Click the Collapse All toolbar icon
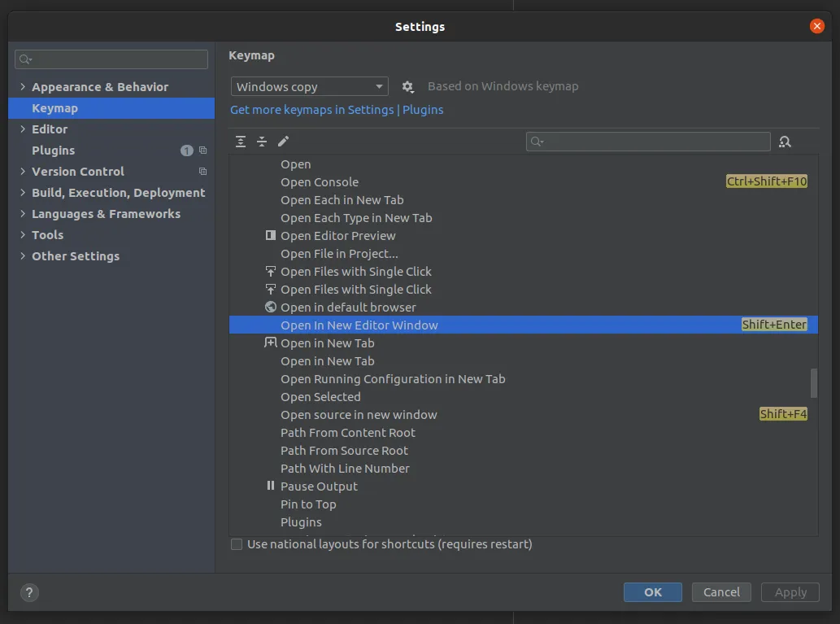The width and height of the screenshot is (840, 624). coord(262,142)
